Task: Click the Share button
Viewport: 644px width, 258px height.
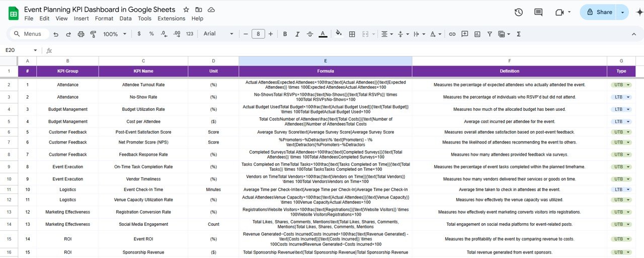Action: 599,12
